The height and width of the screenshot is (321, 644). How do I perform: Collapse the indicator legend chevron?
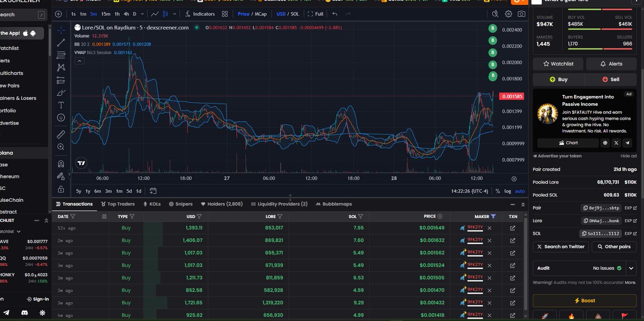[x=79, y=61]
